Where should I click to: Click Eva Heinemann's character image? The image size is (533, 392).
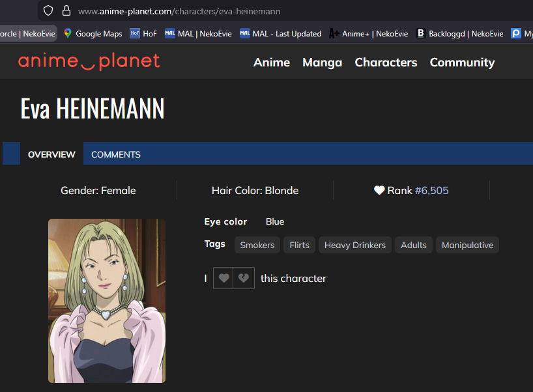(107, 301)
